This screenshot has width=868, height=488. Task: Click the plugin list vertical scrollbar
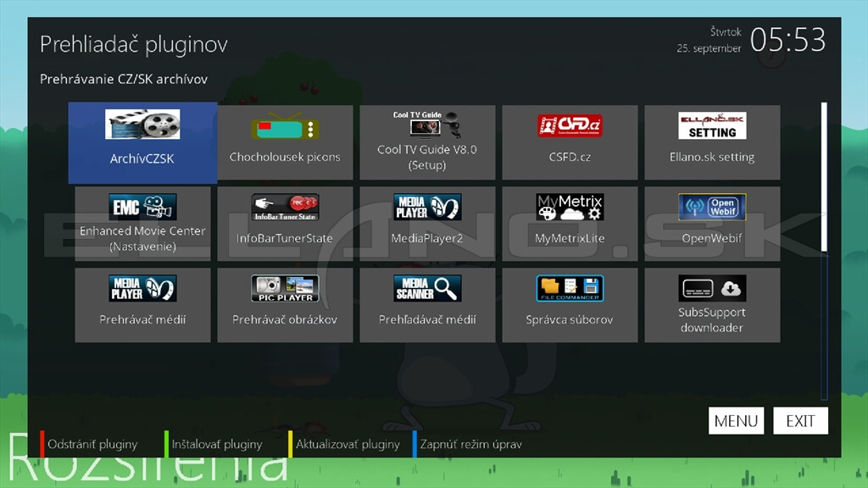coord(824,251)
